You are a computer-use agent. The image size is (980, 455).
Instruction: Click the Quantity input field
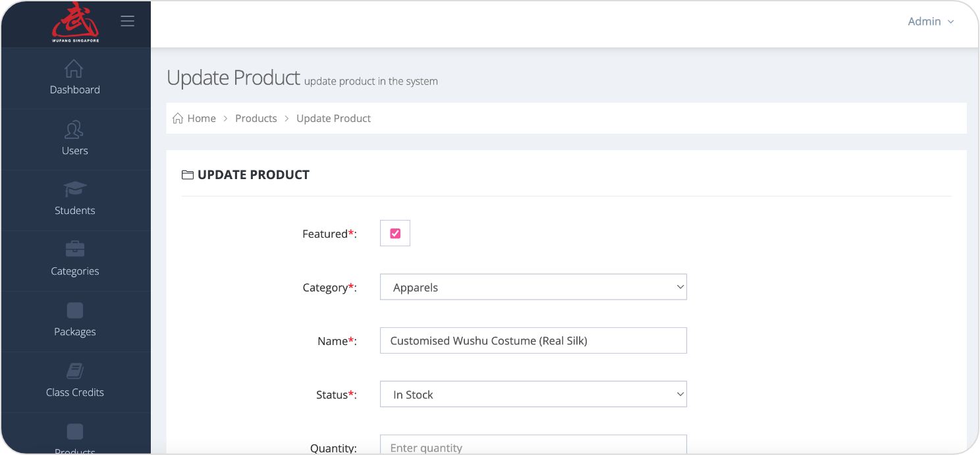(533, 445)
